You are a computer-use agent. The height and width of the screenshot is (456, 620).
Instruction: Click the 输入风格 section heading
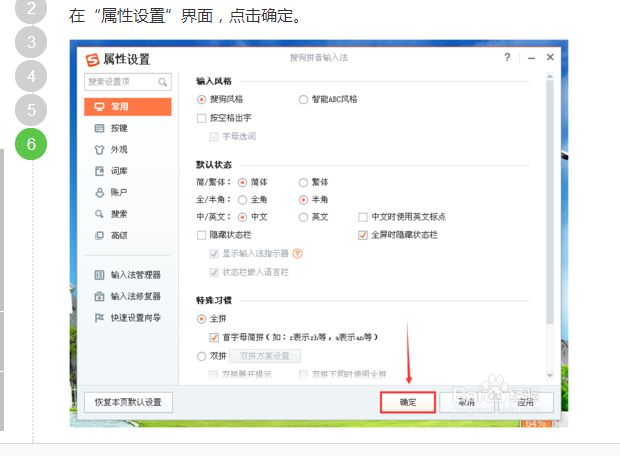point(214,81)
